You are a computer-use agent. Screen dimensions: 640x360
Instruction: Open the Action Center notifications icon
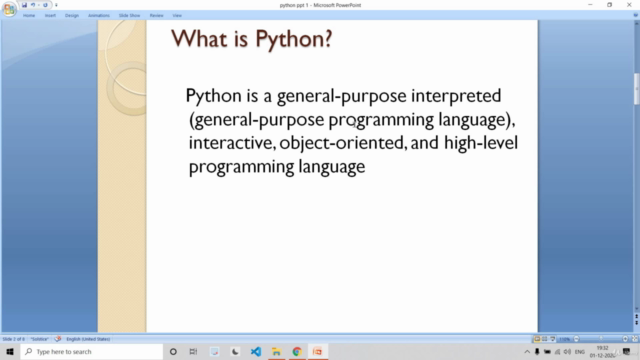627,352
